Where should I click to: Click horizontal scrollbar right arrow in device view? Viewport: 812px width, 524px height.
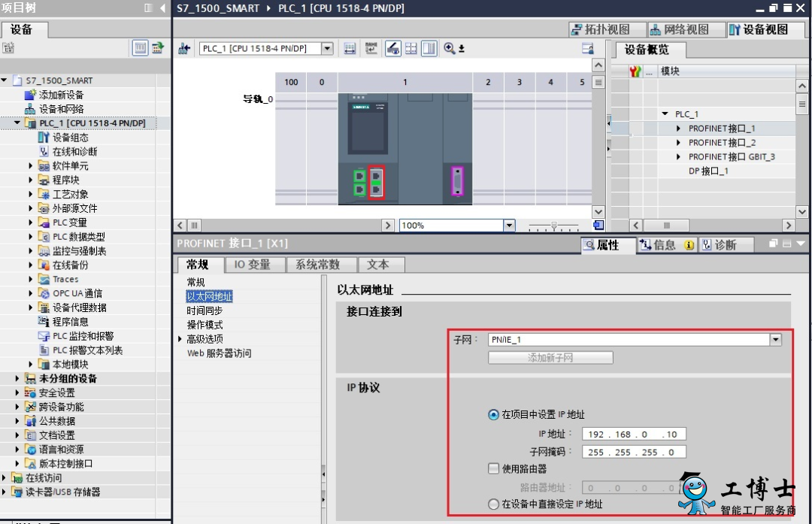(387, 226)
